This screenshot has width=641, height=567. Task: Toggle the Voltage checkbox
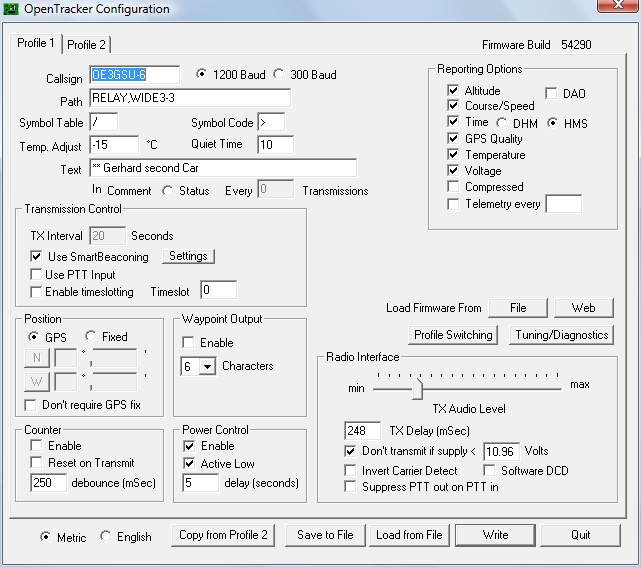[x=453, y=170]
